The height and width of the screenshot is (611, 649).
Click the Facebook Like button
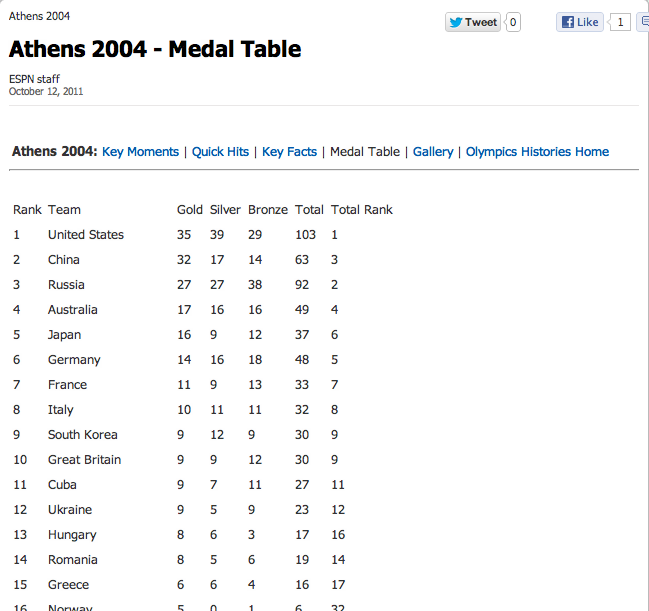(x=580, y=22)
